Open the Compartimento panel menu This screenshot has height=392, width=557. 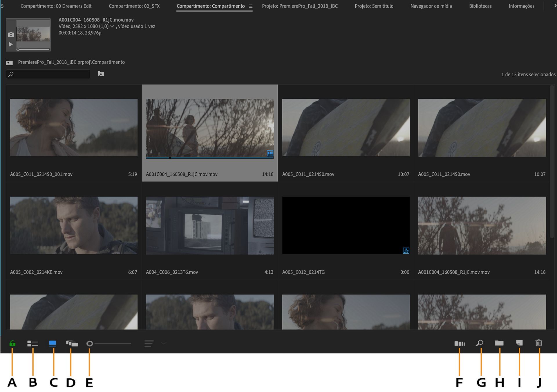tap(251, 6)
